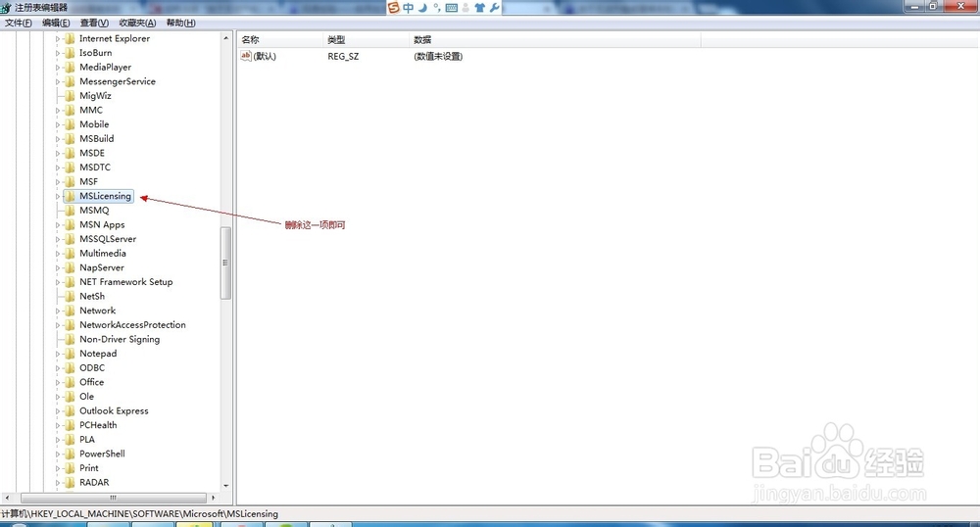Viewport: 980px width, 527px height.
Task: Click the IsoBurn folder icon
Action: pyautogui.click(x=70, y=53)
